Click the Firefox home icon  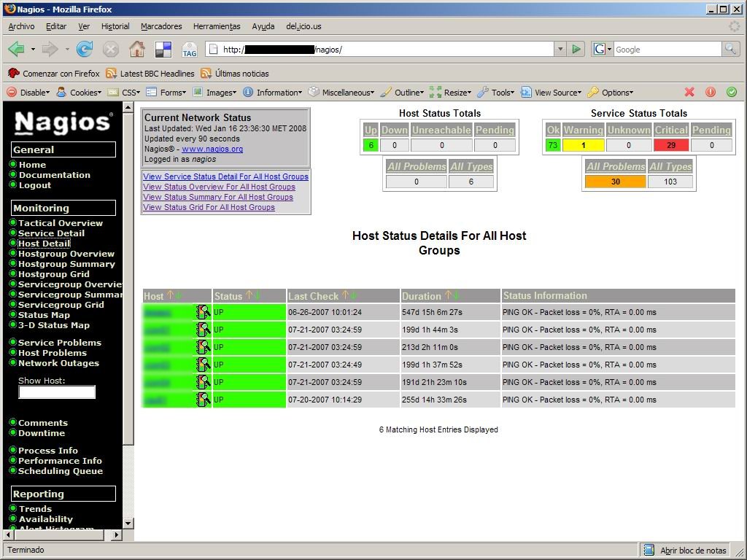(137, 50)
